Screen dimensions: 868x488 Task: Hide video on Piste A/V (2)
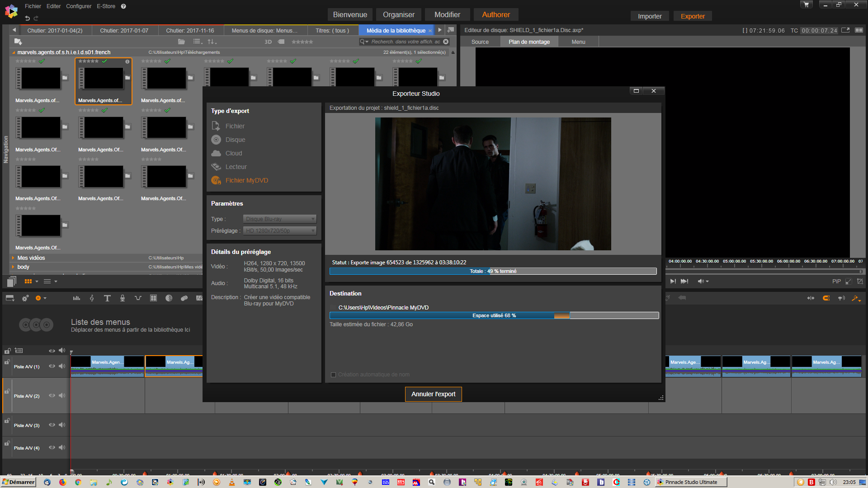tap(52, 395)
